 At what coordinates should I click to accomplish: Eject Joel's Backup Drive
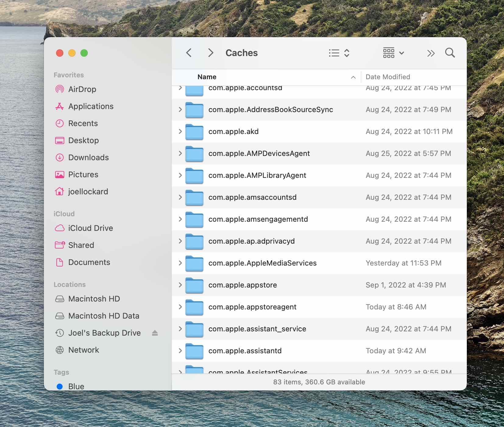155,333
